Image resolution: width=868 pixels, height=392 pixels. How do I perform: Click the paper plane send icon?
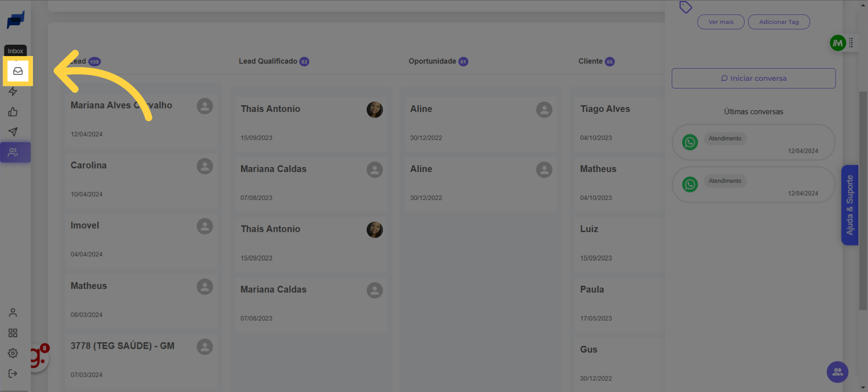(x=13, y=132)
